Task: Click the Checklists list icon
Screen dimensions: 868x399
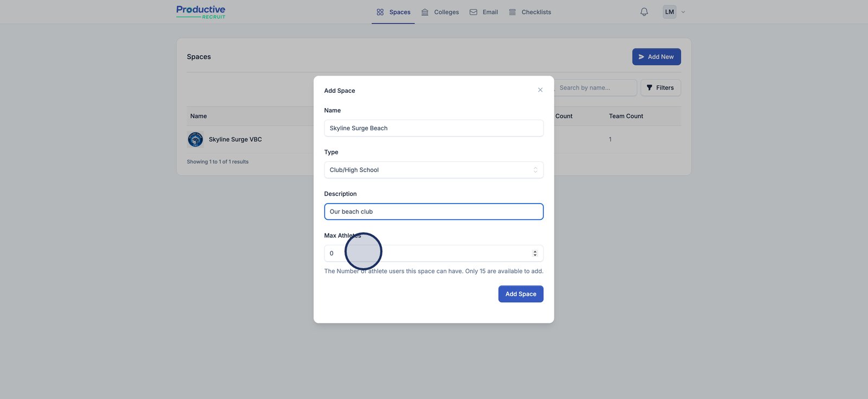Action: 512,12
